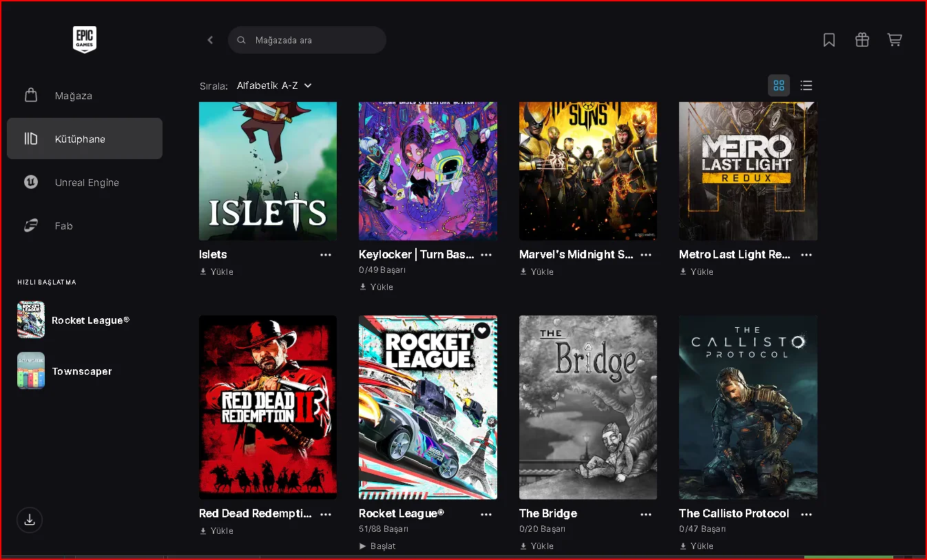Click the Metro Last Light Re... title
This screenshot has height=560, width=927.
(x=735, y=255)
